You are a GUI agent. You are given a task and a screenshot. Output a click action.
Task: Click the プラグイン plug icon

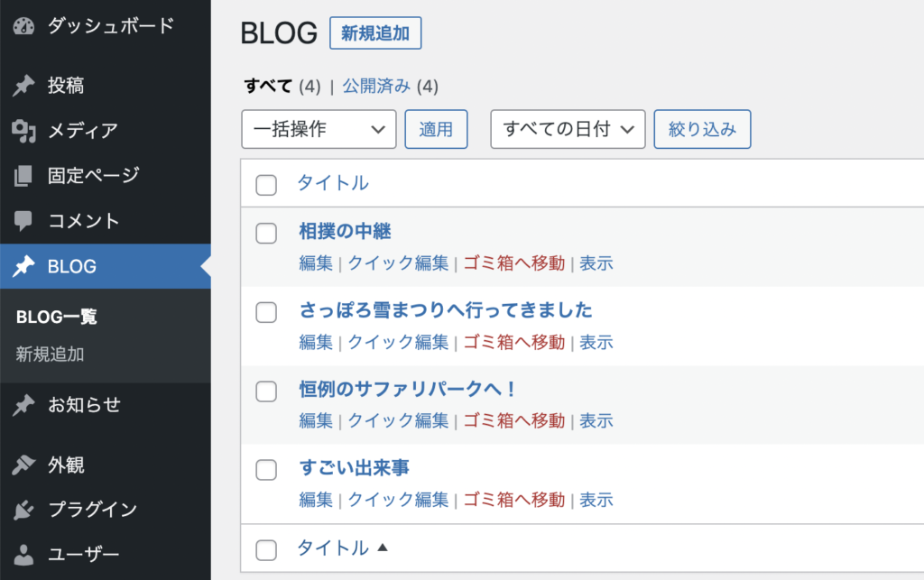pos(23,510)
